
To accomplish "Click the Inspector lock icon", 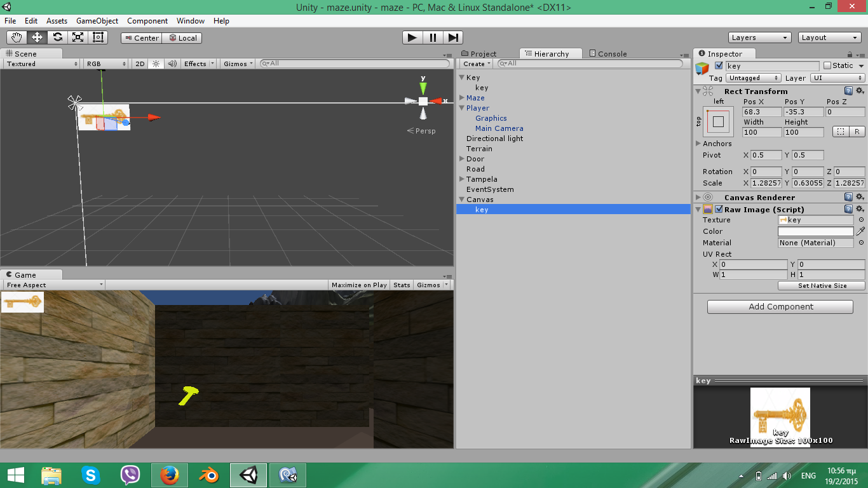I will tap(850, 55).
